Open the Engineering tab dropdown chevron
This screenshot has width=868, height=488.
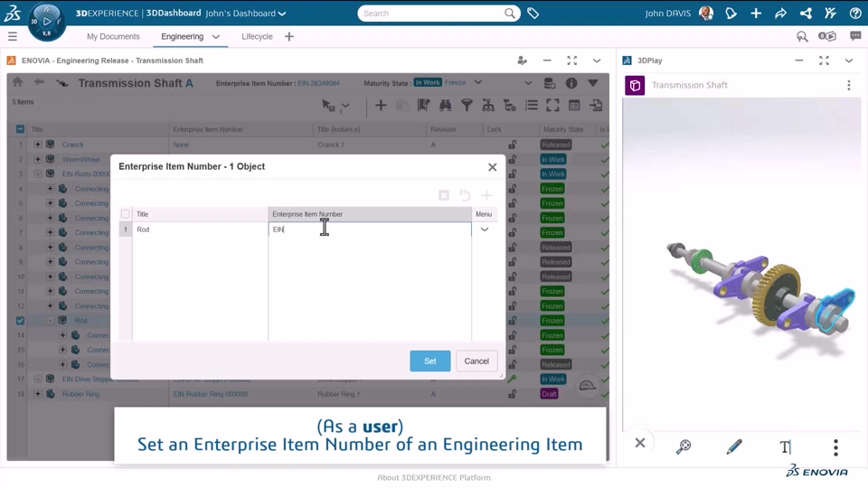pyautogui.click(x=216, y=36)
